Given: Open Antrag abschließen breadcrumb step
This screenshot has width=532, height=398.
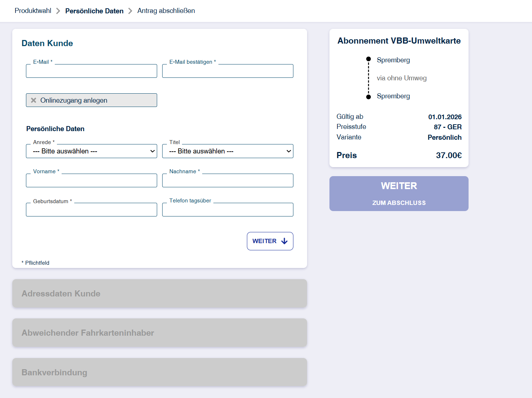Looking at the screenshot, I should click(166, 11).
